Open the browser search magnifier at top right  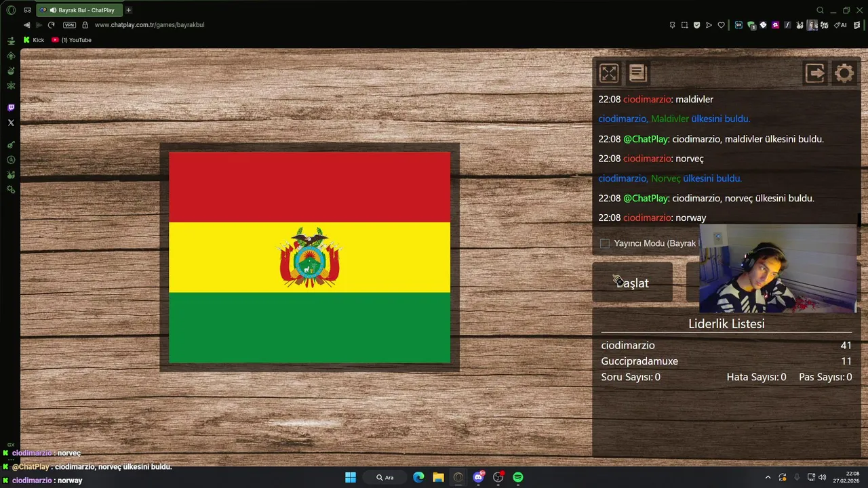pyautogui.click(x=820, y=10)
